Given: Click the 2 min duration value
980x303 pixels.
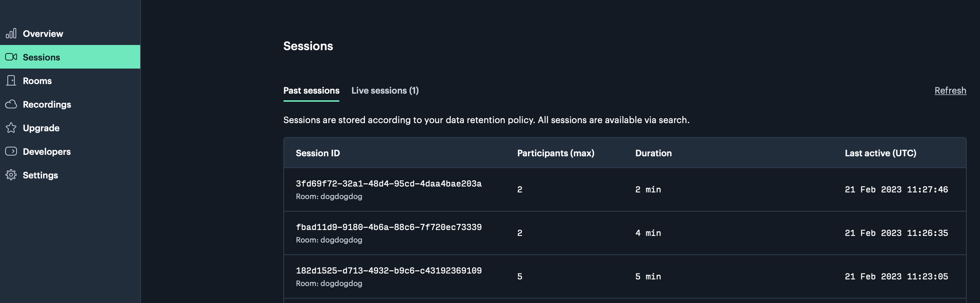Looking at the screenshot, I should pyautogui.click(x=648, y=189).
